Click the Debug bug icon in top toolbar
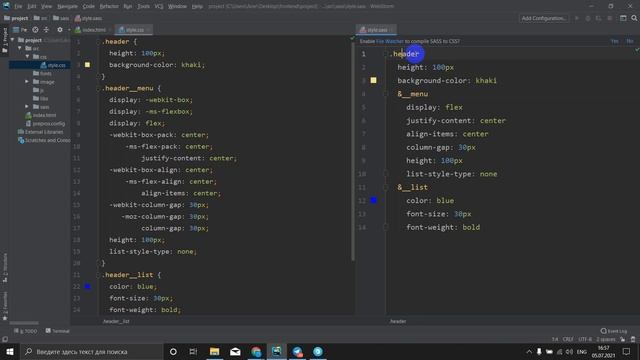Screen dimensions: 640x360 tap(588, 18)
